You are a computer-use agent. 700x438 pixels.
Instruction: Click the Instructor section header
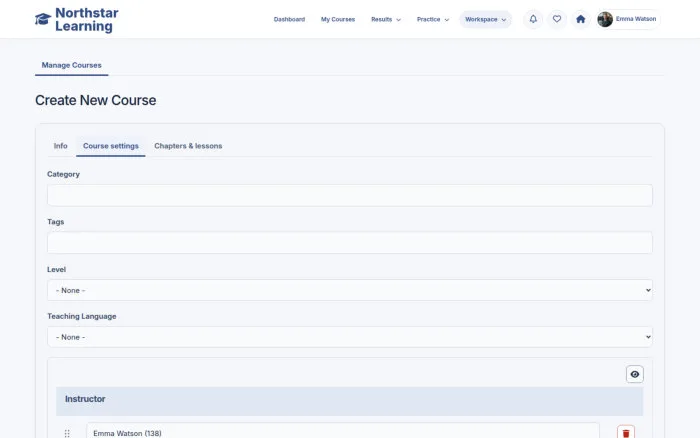tap(350, 399)
